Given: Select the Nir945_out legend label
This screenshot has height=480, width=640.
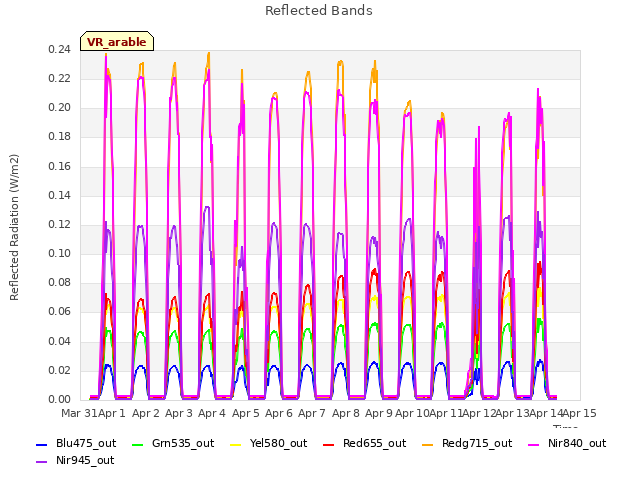Looking at the screenshot, I should 85,460.
